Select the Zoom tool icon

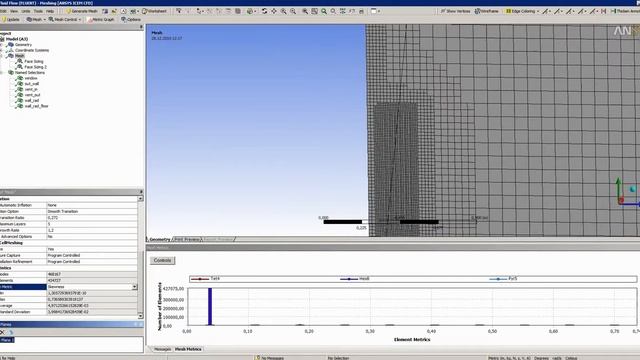click(283, 11)
